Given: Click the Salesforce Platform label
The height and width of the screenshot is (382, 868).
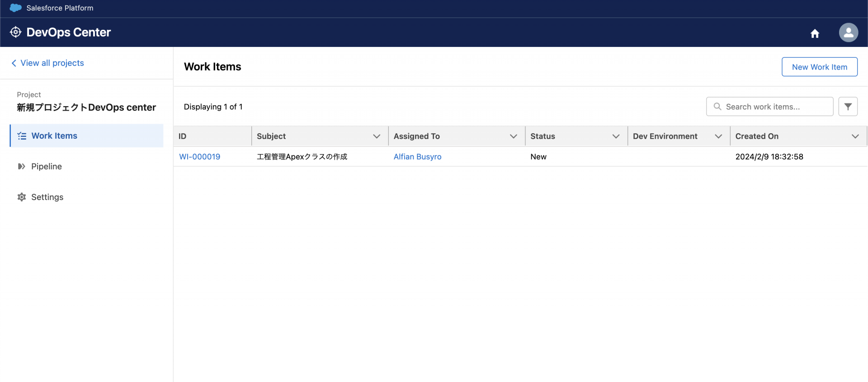Looking at the screenshot, I should point(60,8).
